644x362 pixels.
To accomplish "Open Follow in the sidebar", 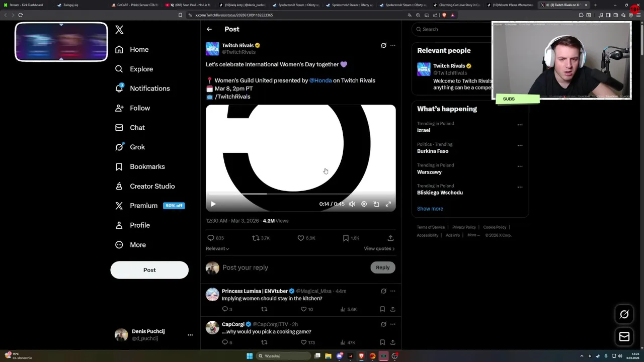I will click(x=132, y=108).
